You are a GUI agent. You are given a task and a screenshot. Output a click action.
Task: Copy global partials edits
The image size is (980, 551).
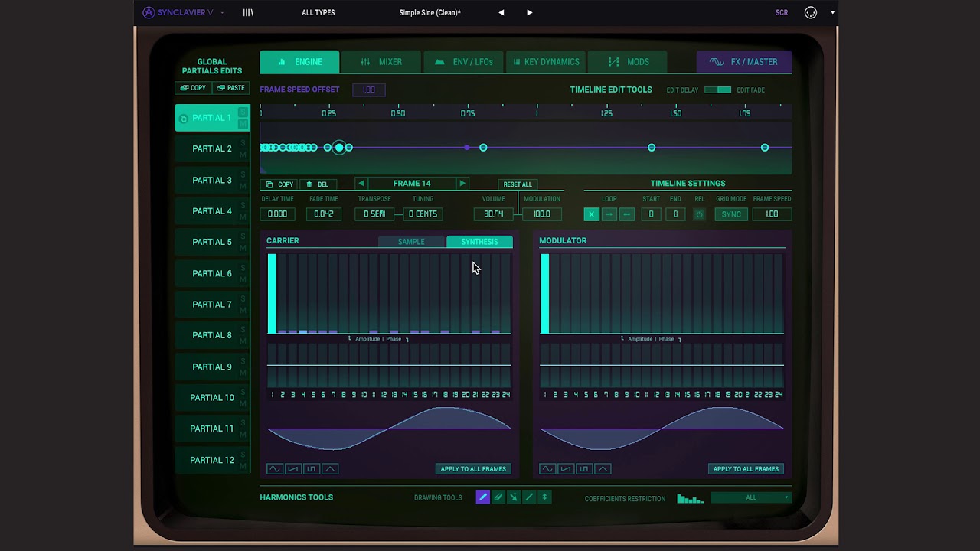(x=193, y=88)
